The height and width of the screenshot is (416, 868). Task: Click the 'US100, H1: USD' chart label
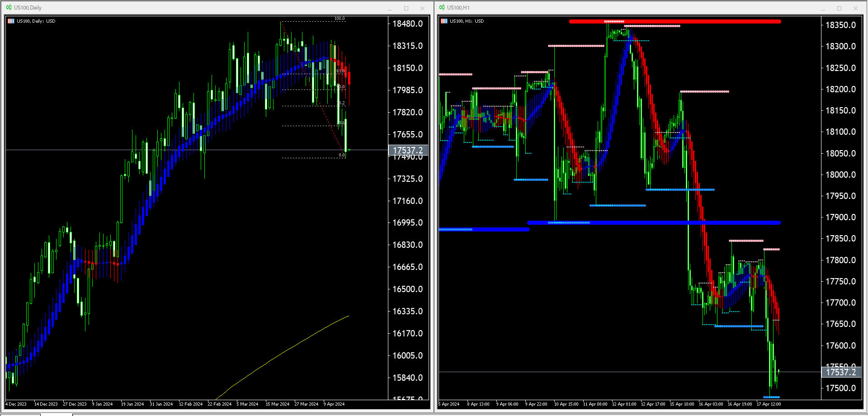467,21
